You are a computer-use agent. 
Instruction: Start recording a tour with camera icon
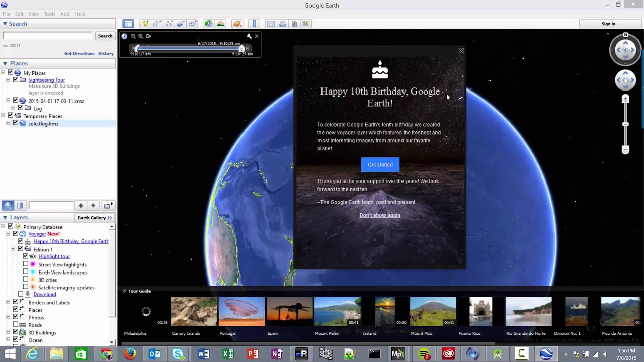pyautogui.click(x=192, y=24)
